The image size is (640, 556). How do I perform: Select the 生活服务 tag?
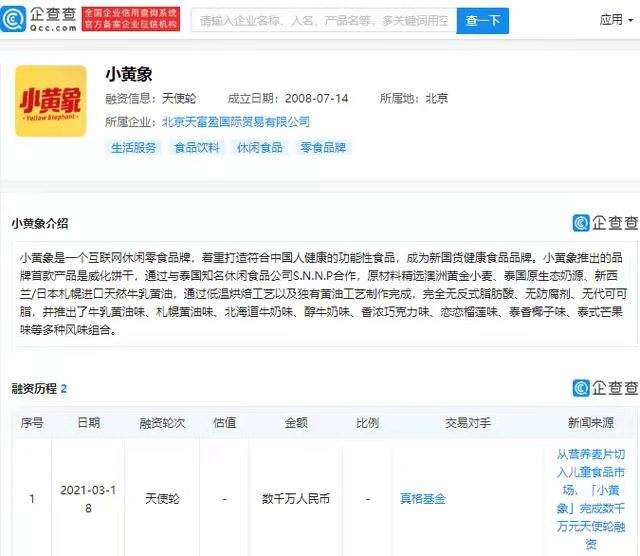133,147
